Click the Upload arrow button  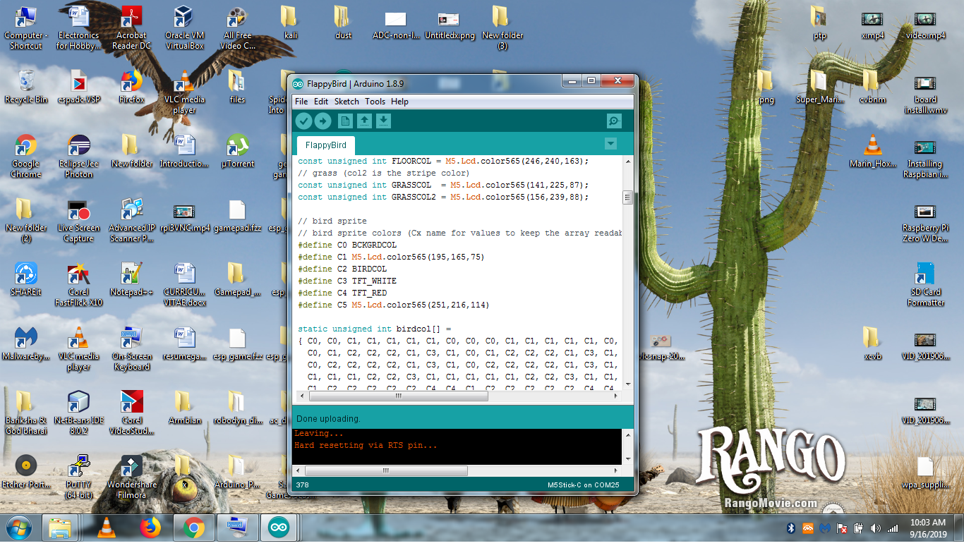[323, 121]
